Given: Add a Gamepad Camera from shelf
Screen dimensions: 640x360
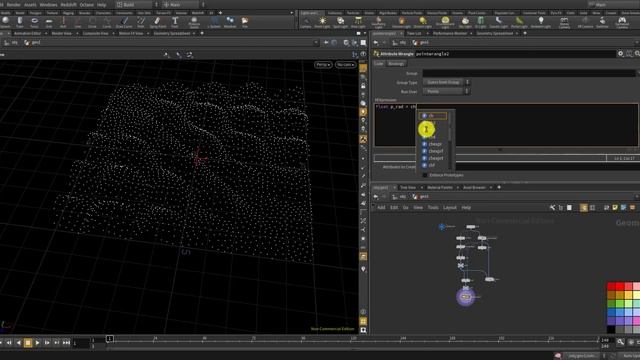Looking at the screenshot, I should tap(622, 22).
